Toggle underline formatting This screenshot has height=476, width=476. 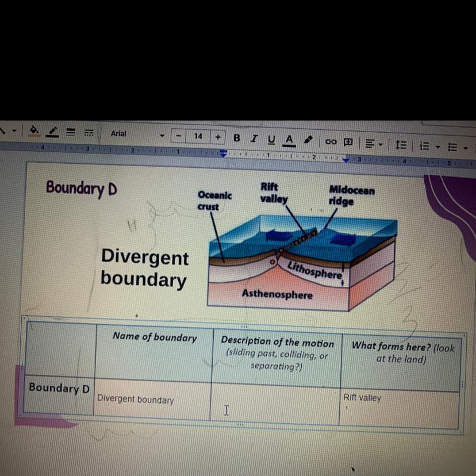click(x=271, y=139)
